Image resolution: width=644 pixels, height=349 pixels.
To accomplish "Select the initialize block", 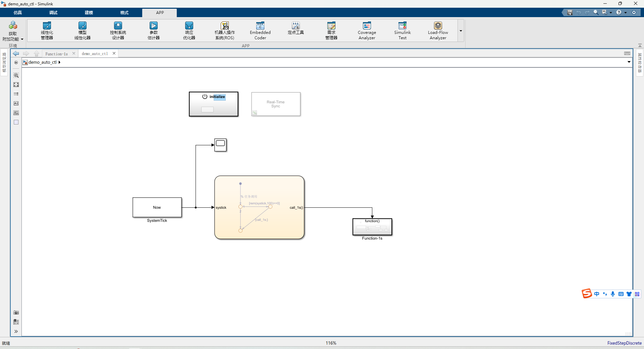I will 214,104.
